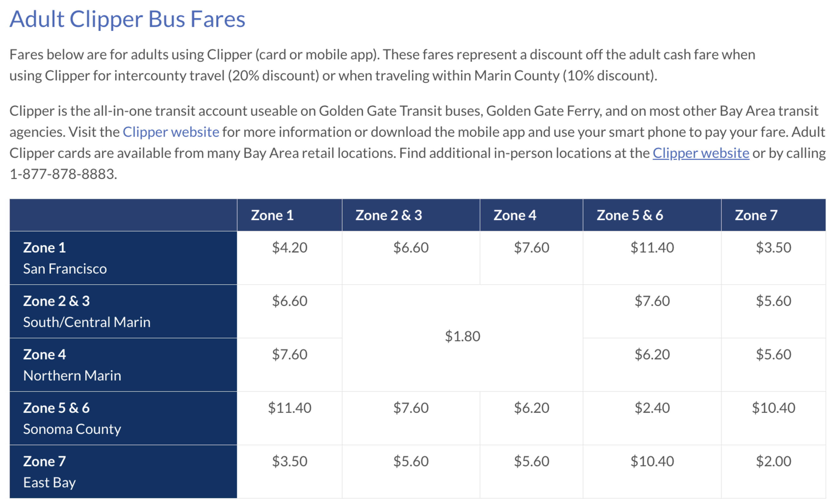Viewport: 832px width, 504px height.
Task: Select the $1.80 within-Marin fare cell
Action: pos(463,337)
